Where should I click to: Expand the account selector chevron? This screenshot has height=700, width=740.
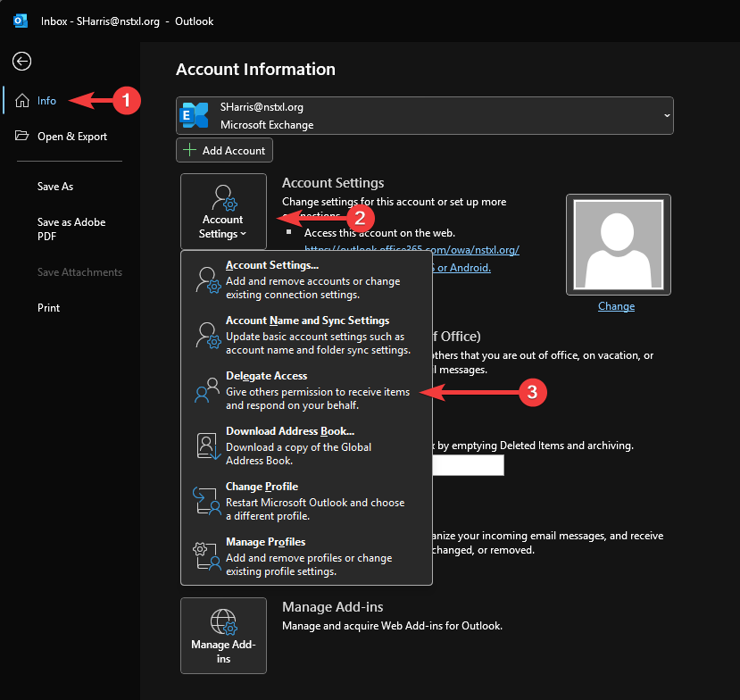667,116
